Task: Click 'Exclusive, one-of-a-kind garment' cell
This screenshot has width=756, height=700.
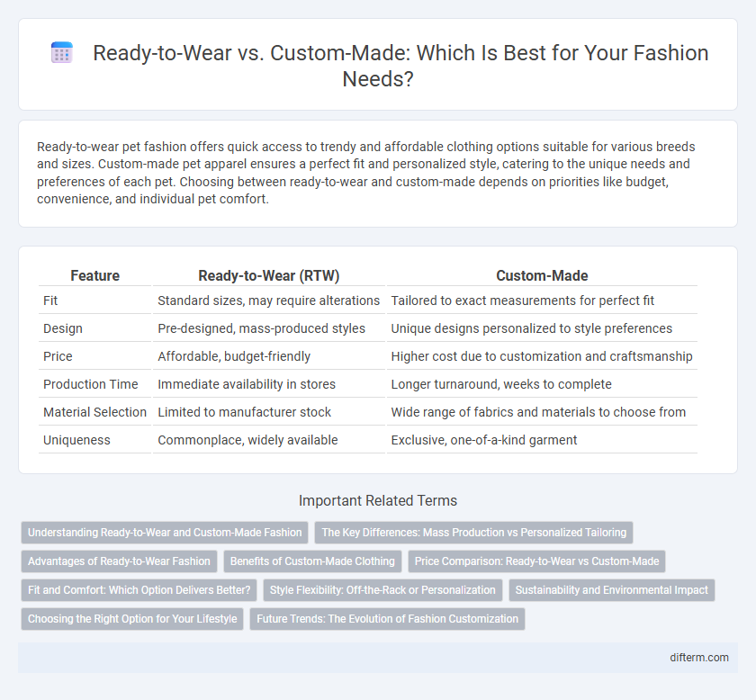Action: click(x=542, y=441)
